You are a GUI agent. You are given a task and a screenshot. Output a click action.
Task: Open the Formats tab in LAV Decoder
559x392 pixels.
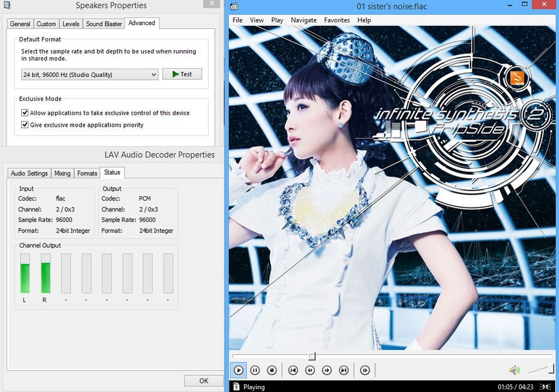click(x=87, y=173)
